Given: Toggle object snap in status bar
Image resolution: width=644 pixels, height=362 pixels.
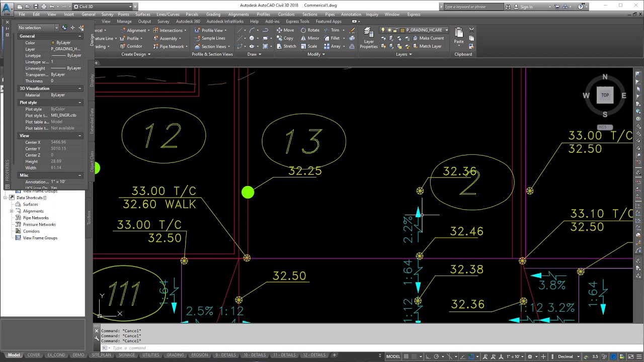Looking at the screenshot, I should pos(471,356).
